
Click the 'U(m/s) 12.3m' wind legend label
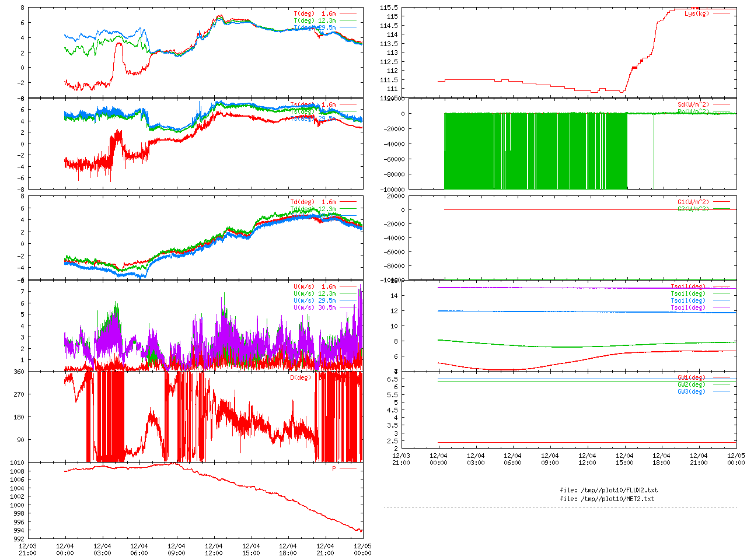pos(315,293)
